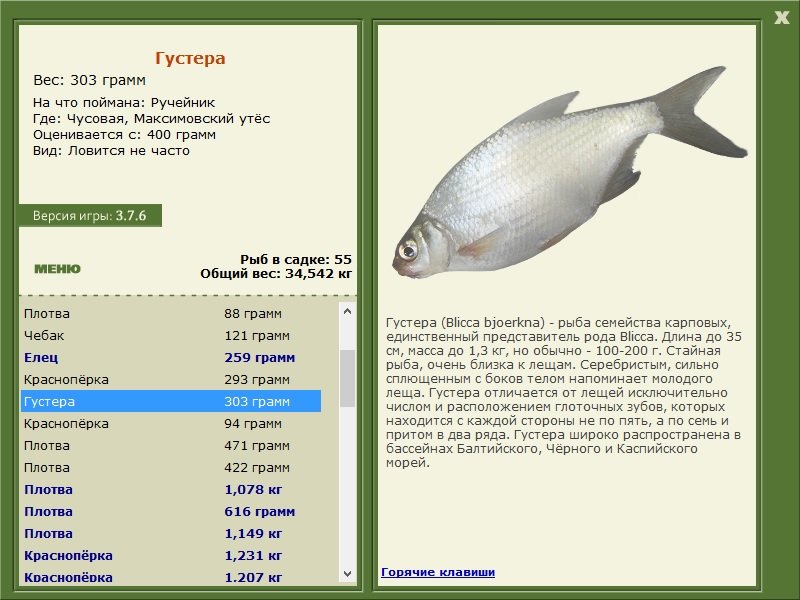
Task: Close the fish info window with X
Action: 781,18
